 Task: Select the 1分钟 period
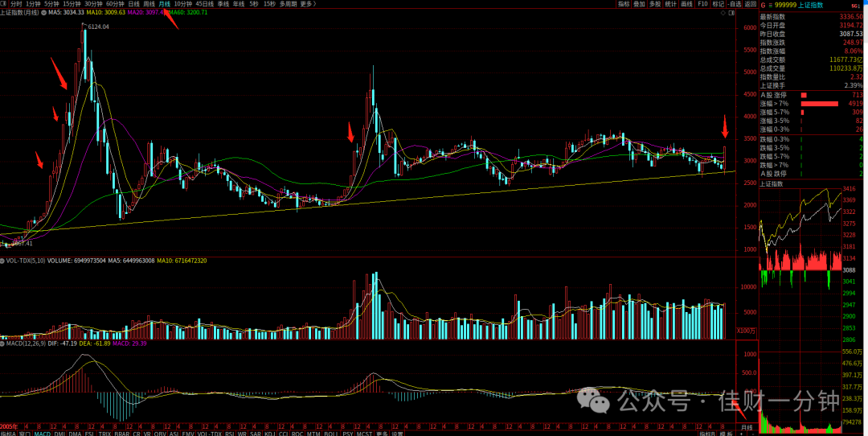pos(33,4)
